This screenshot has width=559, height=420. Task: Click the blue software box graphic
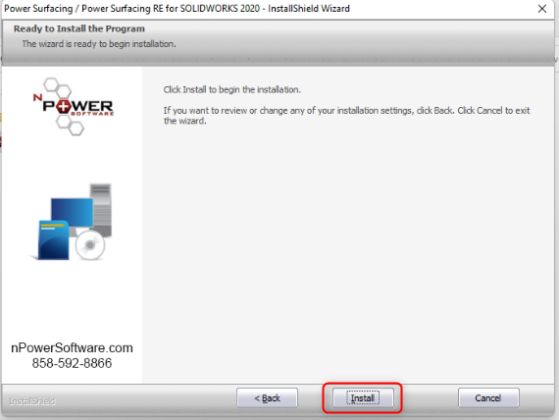click(53, 240)
